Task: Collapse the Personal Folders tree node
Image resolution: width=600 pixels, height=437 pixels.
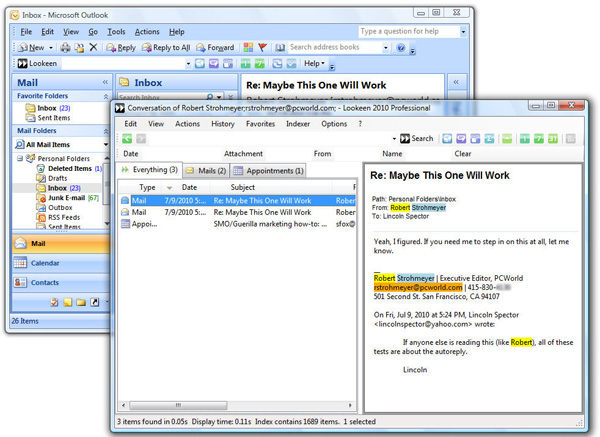Action: tap(20, 158)
